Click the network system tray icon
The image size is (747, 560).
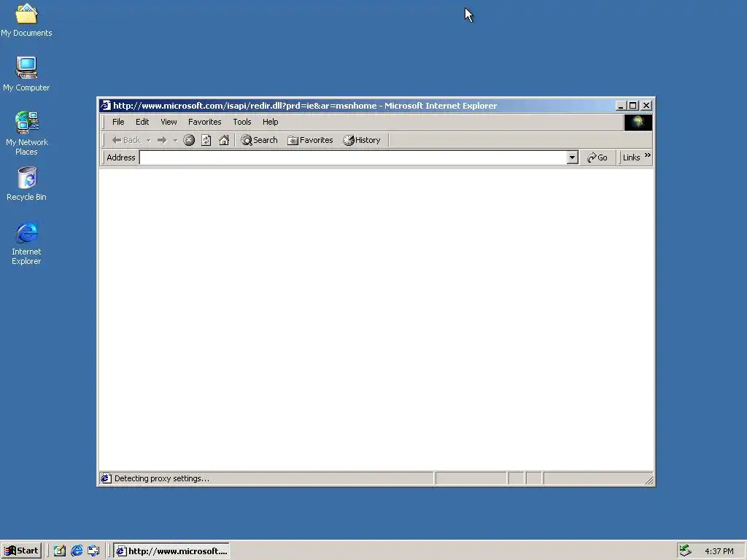(x=685, y=551)
